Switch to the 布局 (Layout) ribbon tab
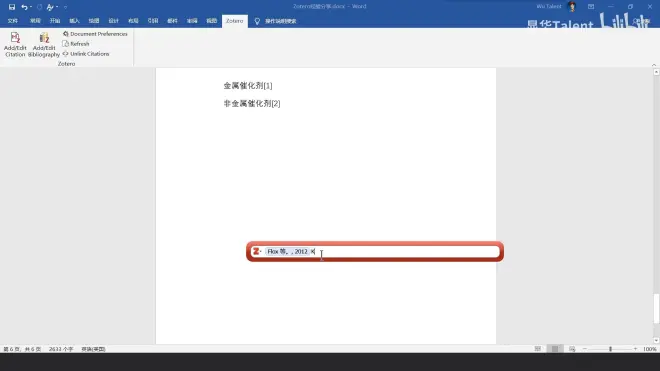The height and width of the screenshot is (371, 660). coord(133,21)
